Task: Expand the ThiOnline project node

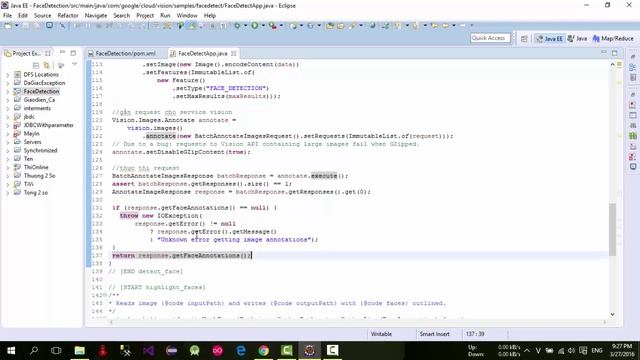Action: (x=7, y=167)
